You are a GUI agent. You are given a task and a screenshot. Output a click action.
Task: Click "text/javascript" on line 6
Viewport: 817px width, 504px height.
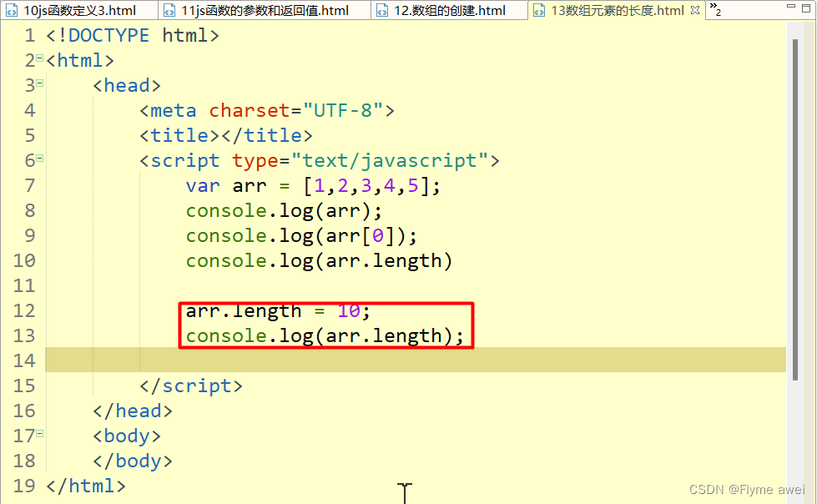389,160
